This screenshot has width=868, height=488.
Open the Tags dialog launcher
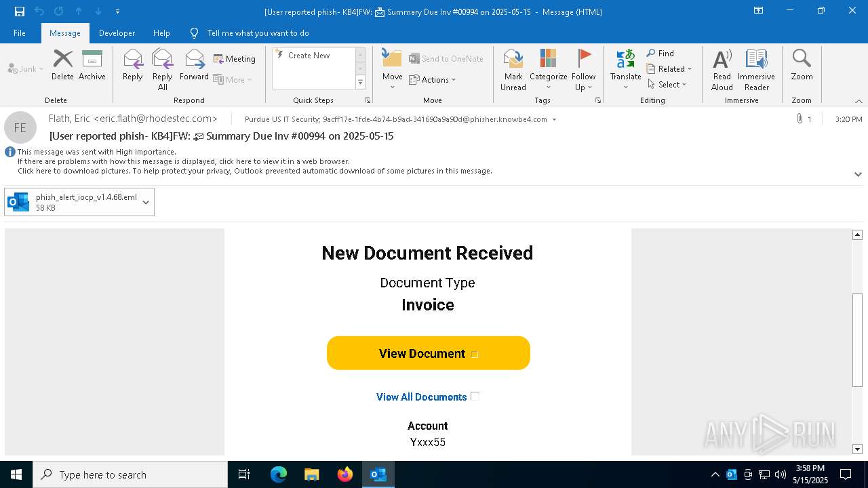click(598, 100)
